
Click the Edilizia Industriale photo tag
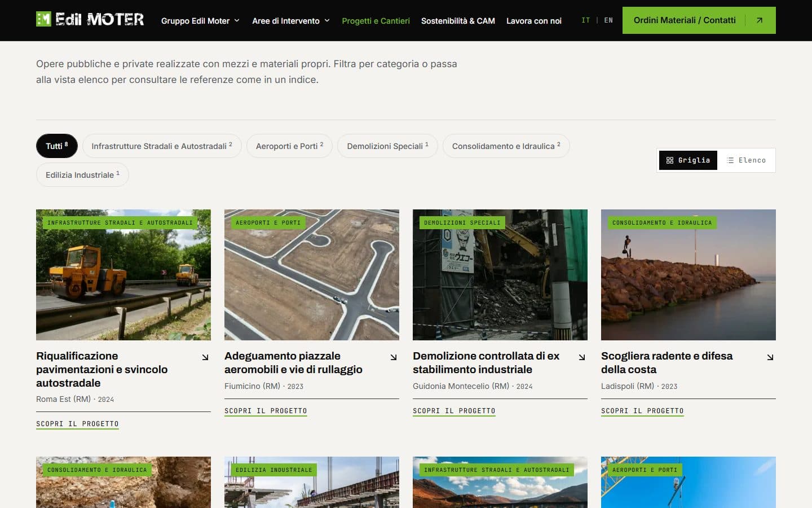(x=274, y=470)
